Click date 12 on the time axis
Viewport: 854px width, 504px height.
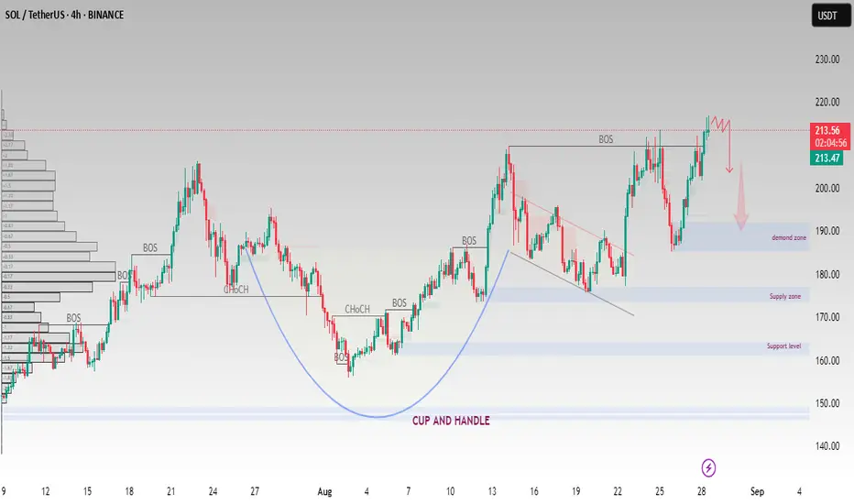click(45, 491)
